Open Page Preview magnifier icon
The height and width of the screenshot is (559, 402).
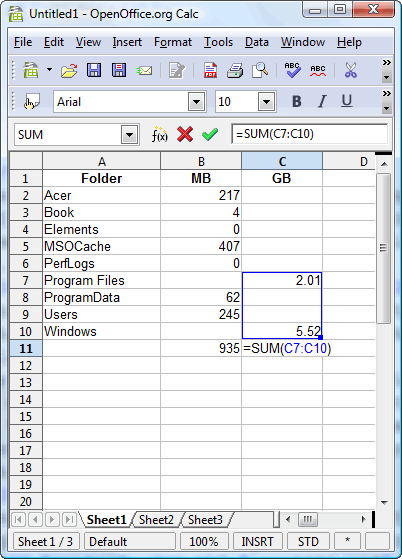pos(260,70)
